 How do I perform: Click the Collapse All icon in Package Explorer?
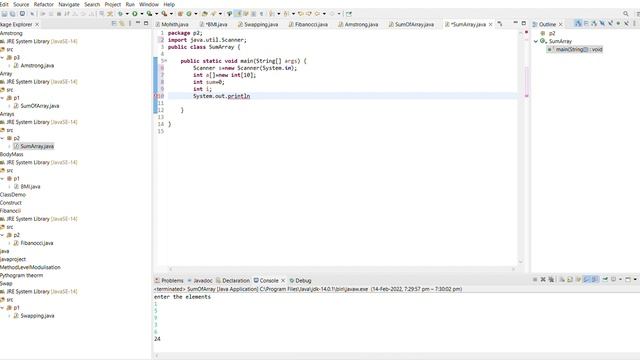[x=114, y=24]
